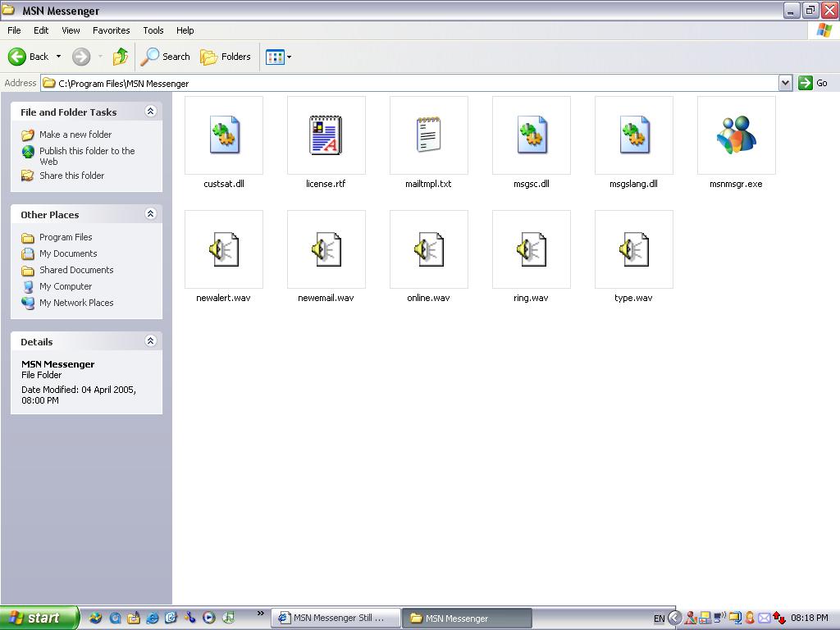Open the Forward history dropdown arrow

point(100,57)
